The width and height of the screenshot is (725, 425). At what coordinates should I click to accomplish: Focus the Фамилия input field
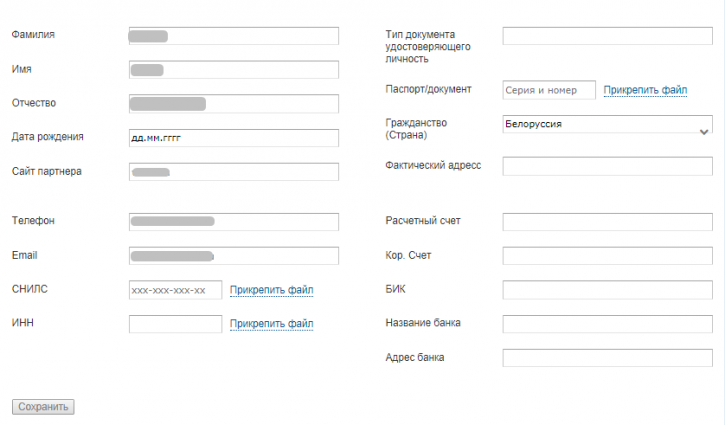tap(233, 36)
